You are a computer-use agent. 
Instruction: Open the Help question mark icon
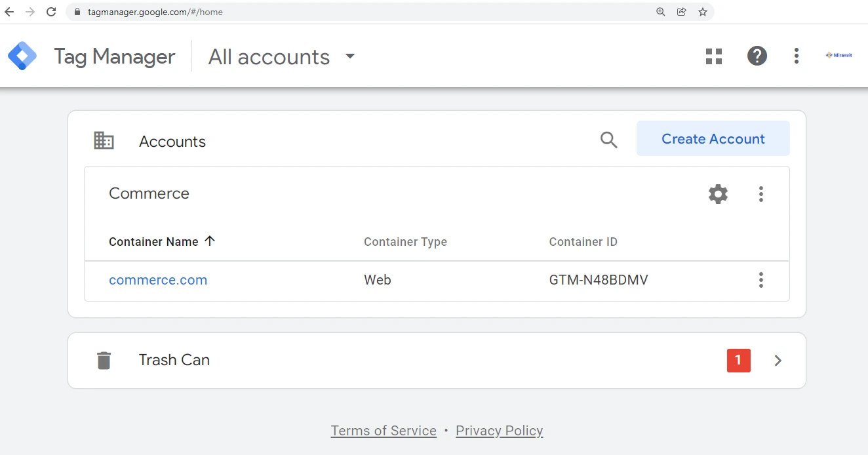click(x=757, y=56)
